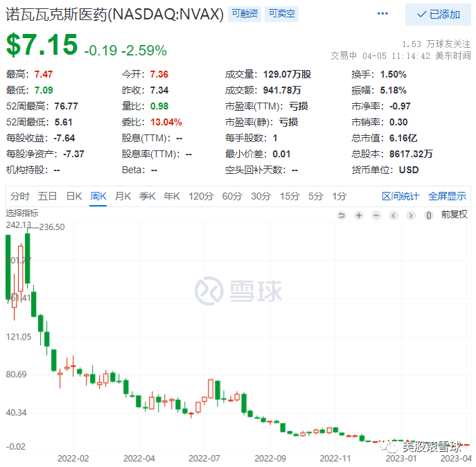Click the 换手 value 1.50%
This screenshot has height=467, width=476.
pyautogui.click(x=393, y=74)
